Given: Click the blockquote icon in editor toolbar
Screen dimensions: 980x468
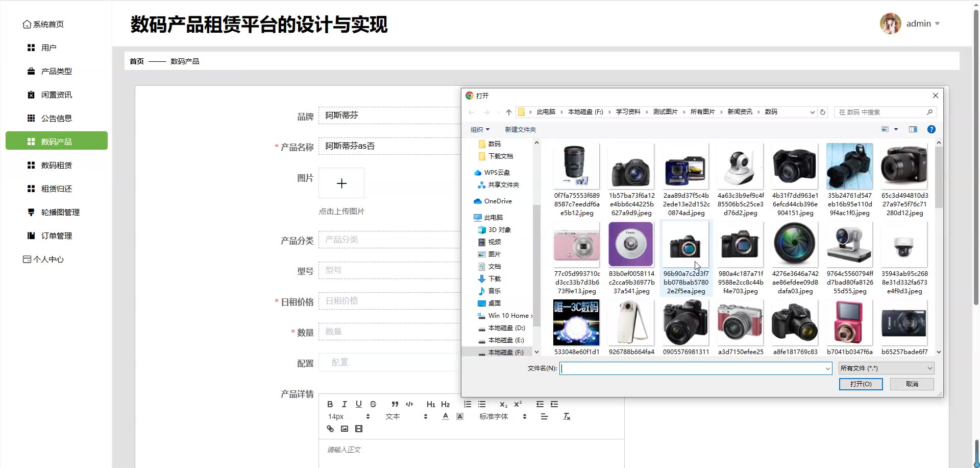Looking at the screenshot, I should click(x=395, y=404).
